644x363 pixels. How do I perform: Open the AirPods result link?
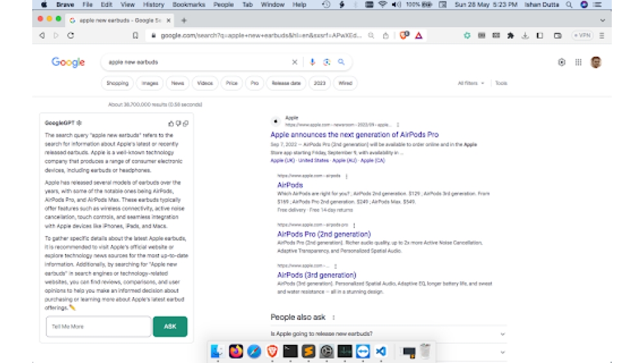(290, 185)
